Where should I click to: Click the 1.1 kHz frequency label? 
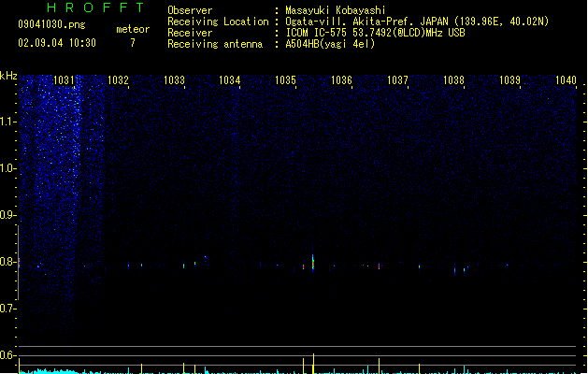[7, 122]
